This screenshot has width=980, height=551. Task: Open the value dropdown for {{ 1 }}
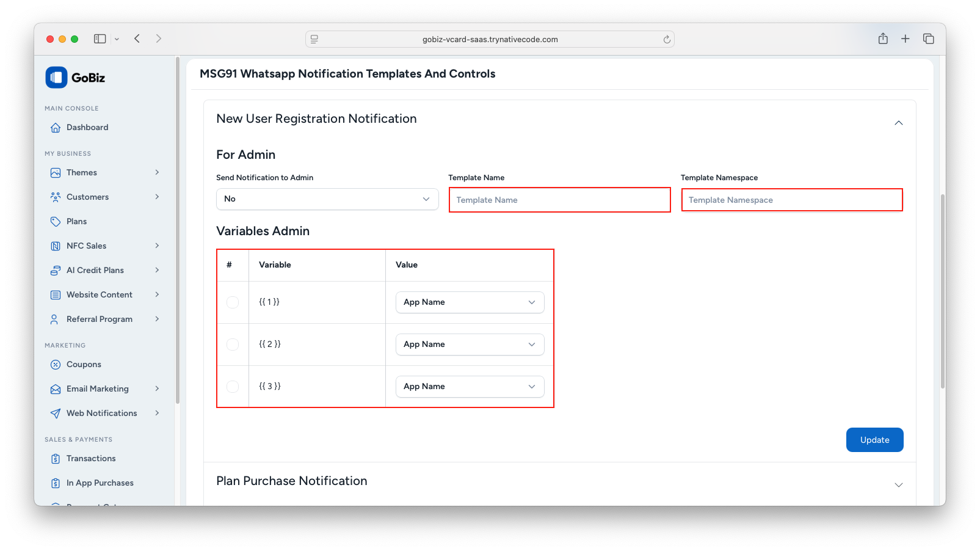tap(470, 302)
